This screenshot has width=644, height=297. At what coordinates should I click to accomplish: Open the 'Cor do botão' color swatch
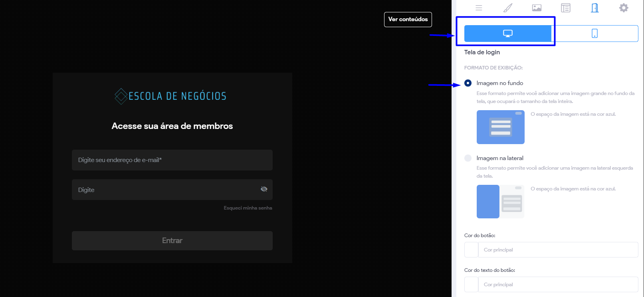[x=471, y=250]
